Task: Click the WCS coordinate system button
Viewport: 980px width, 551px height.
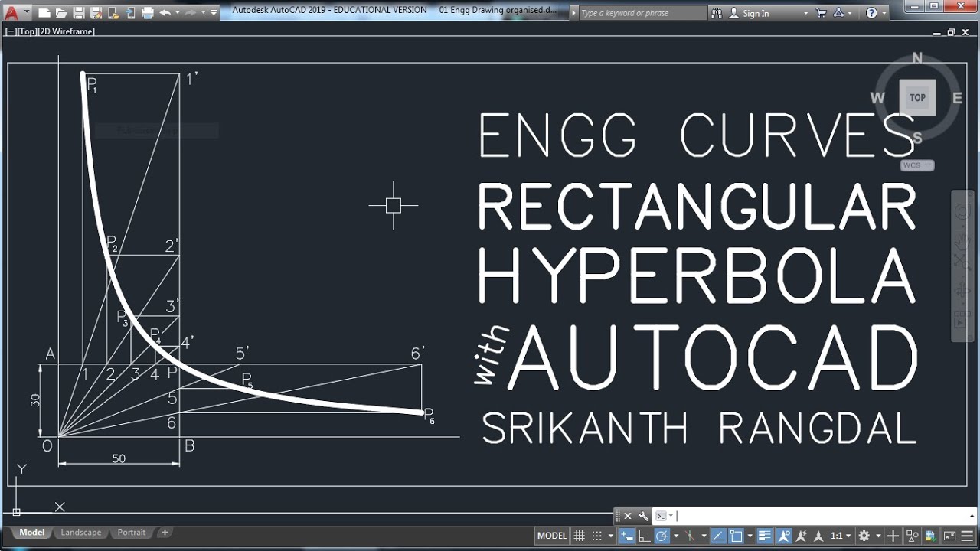Action: [917, 165]
